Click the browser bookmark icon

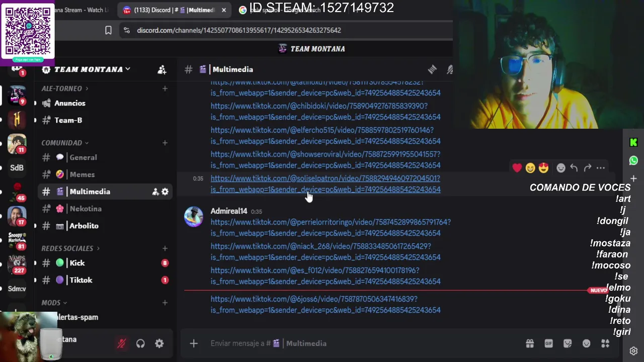[108, 31]
